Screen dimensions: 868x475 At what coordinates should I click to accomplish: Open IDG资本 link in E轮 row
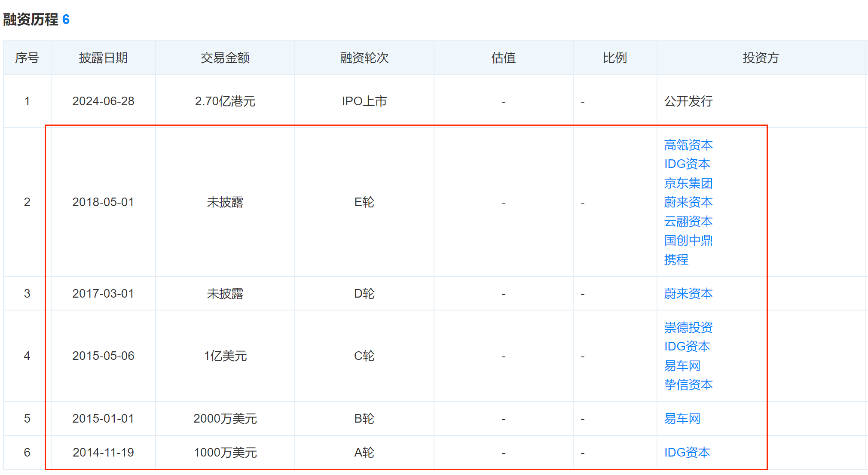tap(687, 164)
